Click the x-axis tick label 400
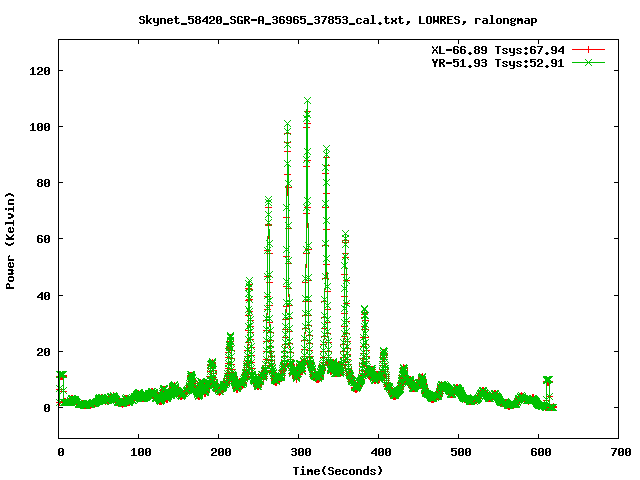This screenshot has height=480, width=640. (381, 452)
